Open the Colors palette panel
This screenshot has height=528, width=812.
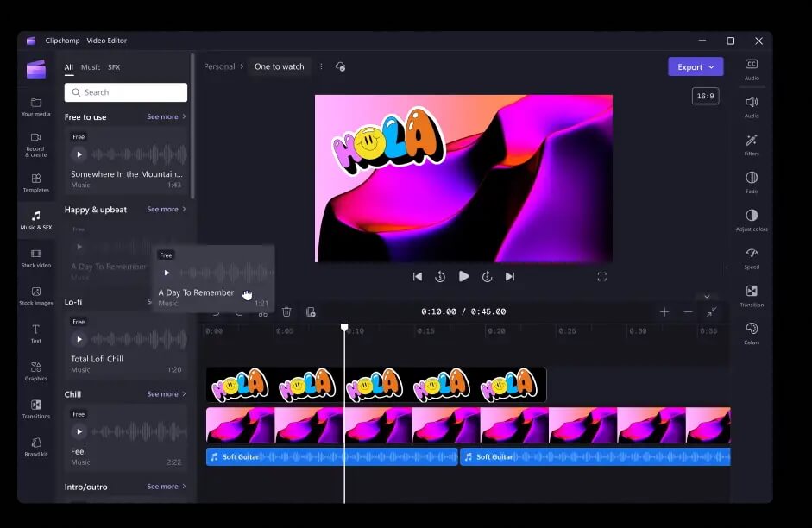pyautogui.click(x=752, y=329)
